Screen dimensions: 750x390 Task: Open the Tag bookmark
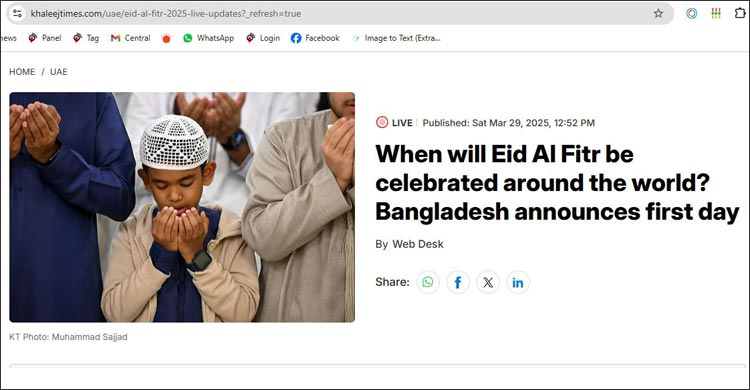pyautogui.click(x=86, y=38)
